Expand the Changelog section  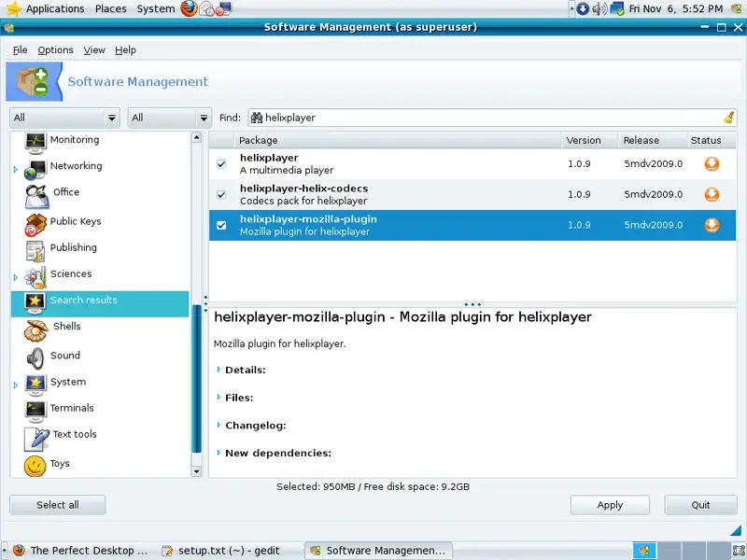click(218, 425)
